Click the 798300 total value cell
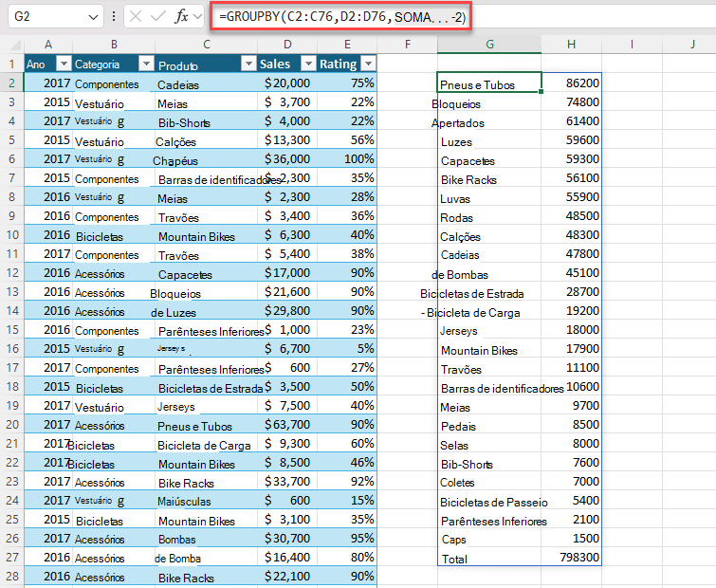The height and width of the screenshot is (588, 716). [571, 558]
